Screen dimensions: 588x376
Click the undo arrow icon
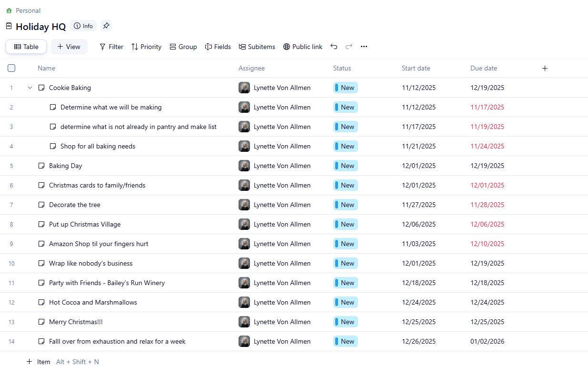(334, 47)
